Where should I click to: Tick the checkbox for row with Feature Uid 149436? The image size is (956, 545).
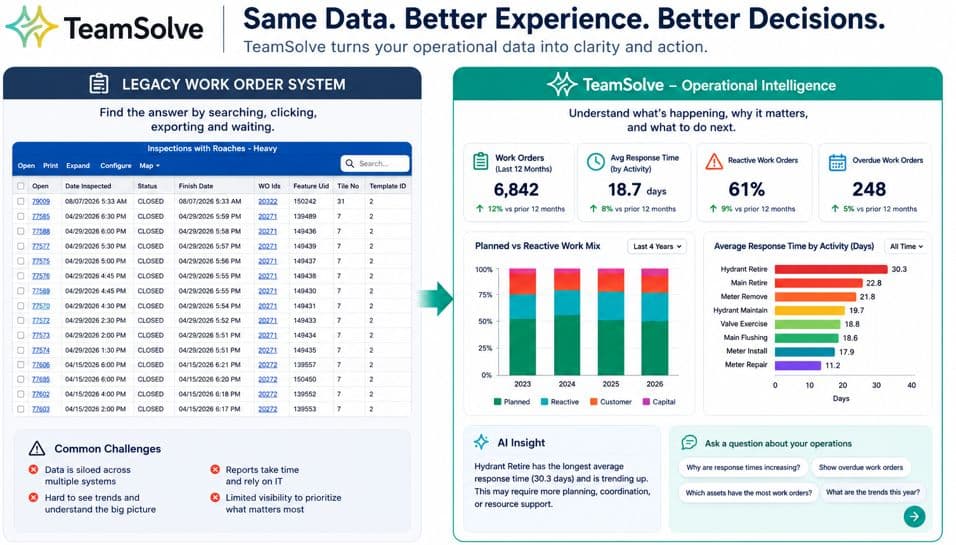click(21, 231)
